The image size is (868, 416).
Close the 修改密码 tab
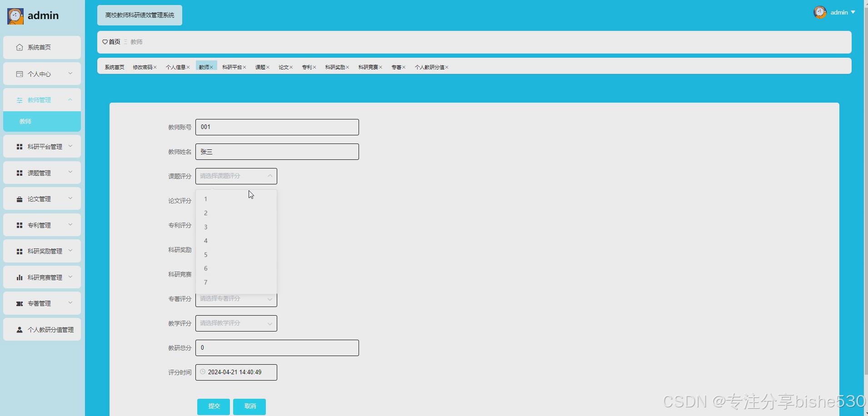click(155, 67)
